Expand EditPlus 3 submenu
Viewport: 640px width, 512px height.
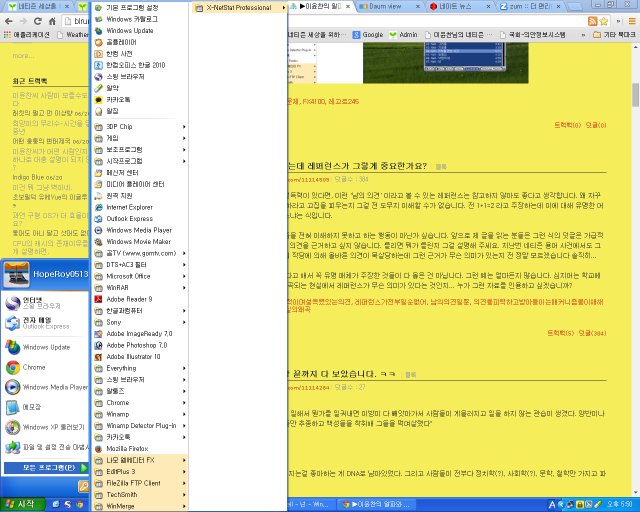pos(140,472)
